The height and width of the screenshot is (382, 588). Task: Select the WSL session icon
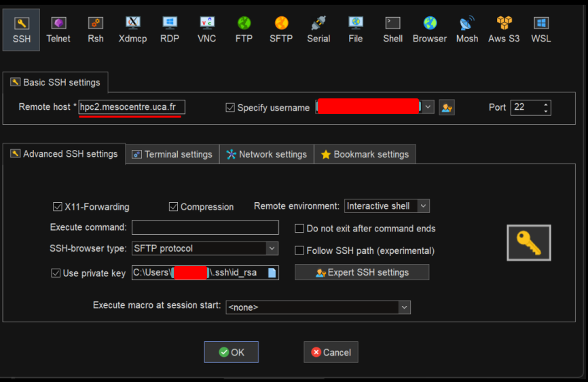(540, 30)
